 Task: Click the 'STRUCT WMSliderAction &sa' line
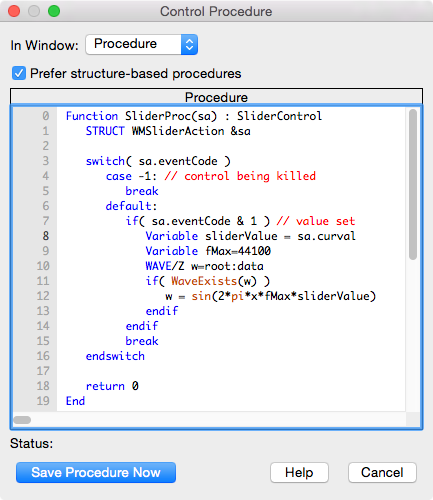168,131
